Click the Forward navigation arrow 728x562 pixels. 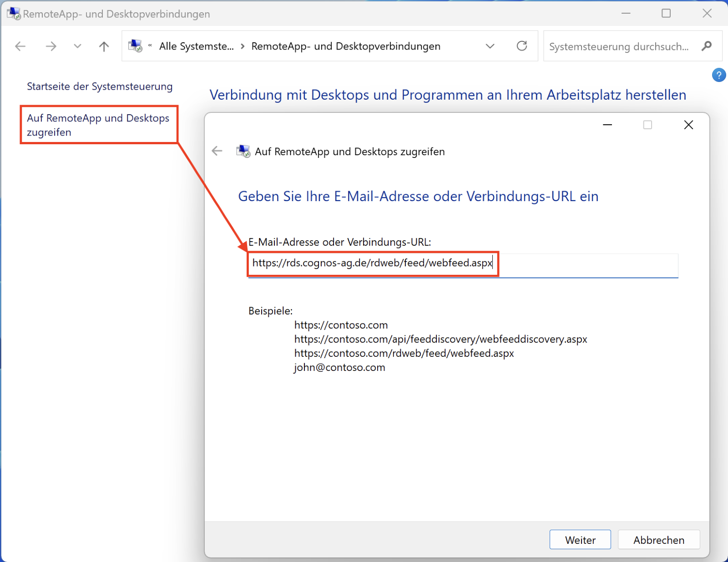click(51, 46)
